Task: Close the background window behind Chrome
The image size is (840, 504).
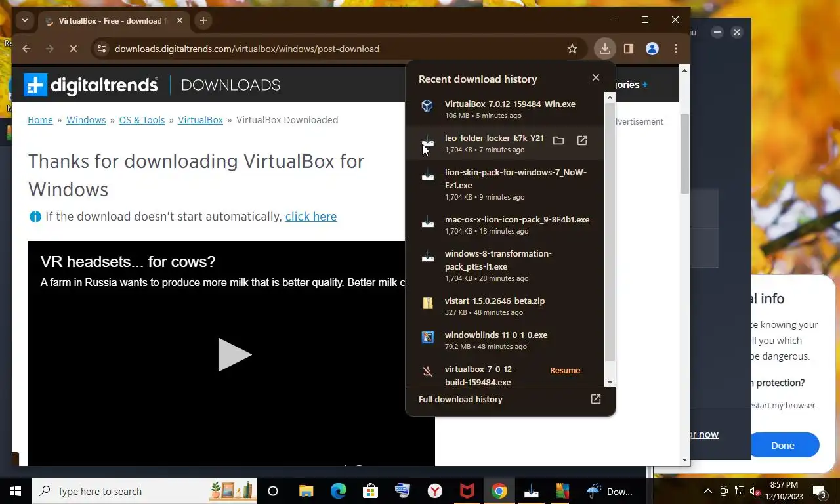Action: coord(737,32)
